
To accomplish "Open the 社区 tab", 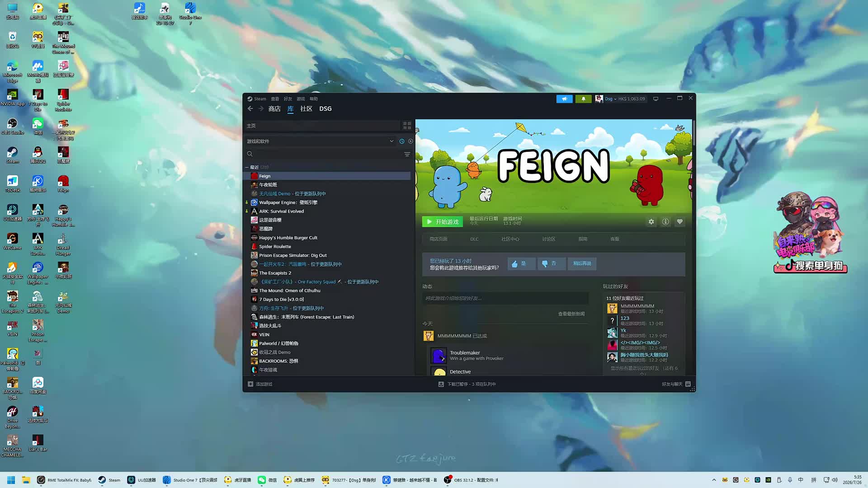I will pos(306,109).
